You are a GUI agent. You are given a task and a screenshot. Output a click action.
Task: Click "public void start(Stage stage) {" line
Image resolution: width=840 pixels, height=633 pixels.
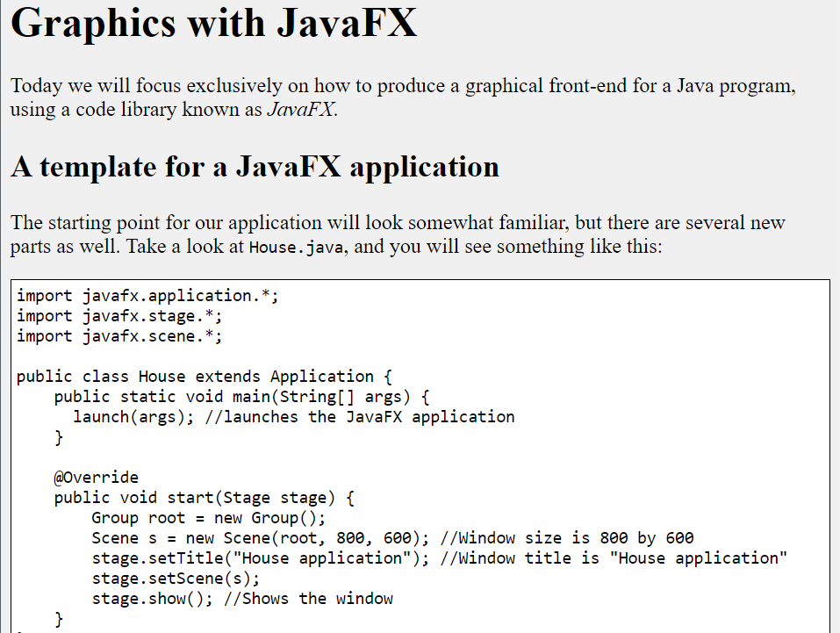[x=205, y=498]
